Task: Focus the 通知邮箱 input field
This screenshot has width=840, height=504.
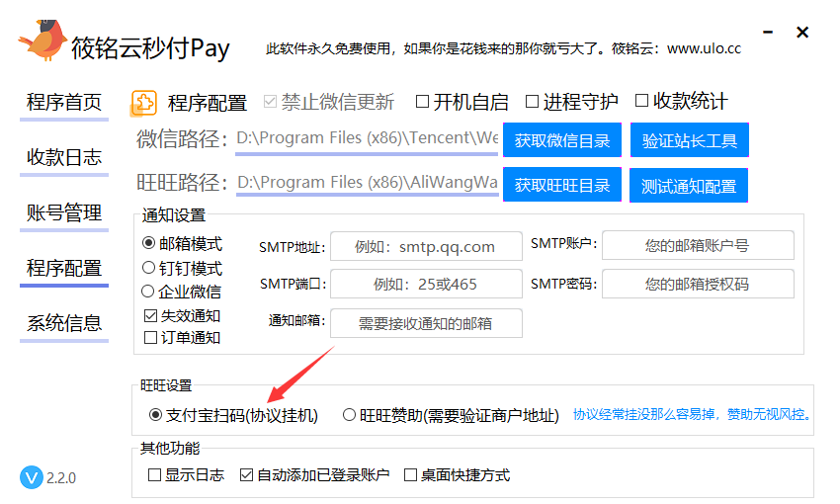Action: 426,323
